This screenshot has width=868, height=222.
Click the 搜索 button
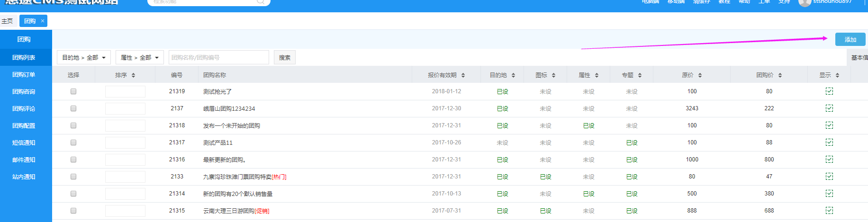click(285, 57)
